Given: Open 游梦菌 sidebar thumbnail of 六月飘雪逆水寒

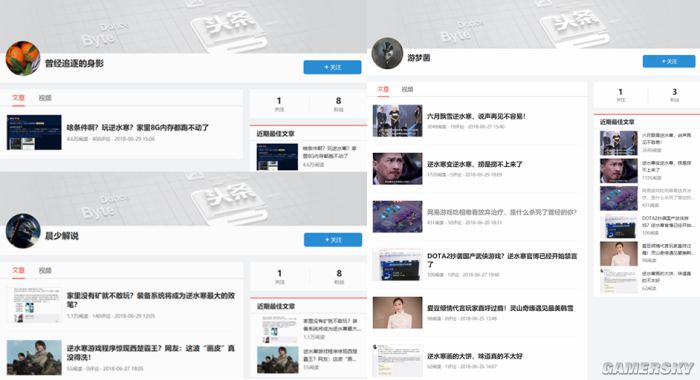Looking at the screenshot, I should 618,143.
